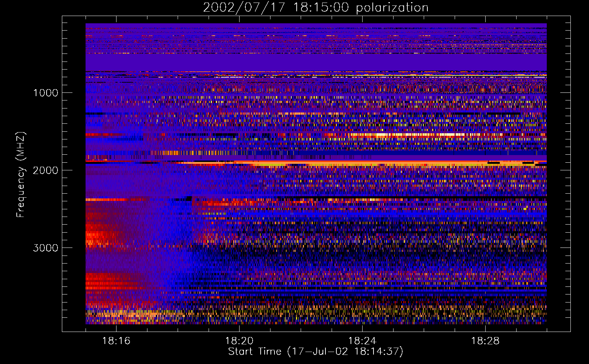Click the "18:24" time tick label
The image size is (589, 364).
[362, 341]
